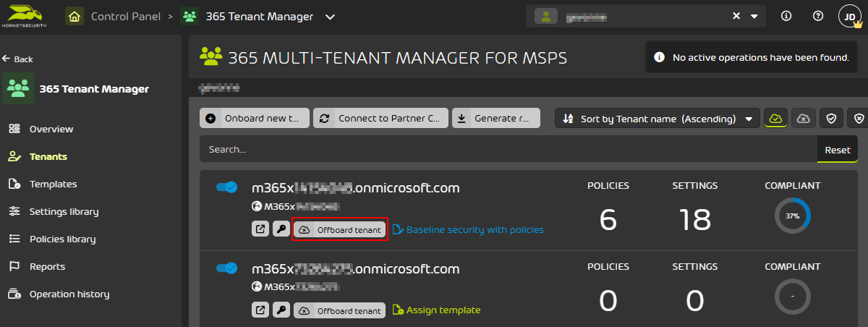Expand the 365 Tenant Manager breadcrumb chevron
Screen dimensions: 868x327
(x=330, y=17)
